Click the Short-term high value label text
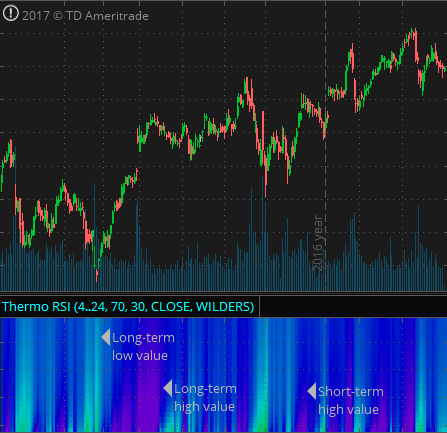The width and height of the screenshot is (447, 433). click(350, 400)
